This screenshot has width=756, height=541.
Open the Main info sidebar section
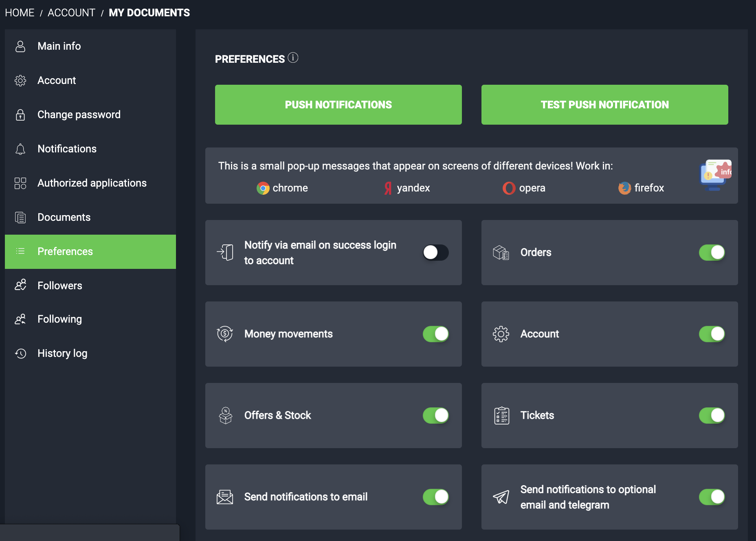(x=59, y=46)
